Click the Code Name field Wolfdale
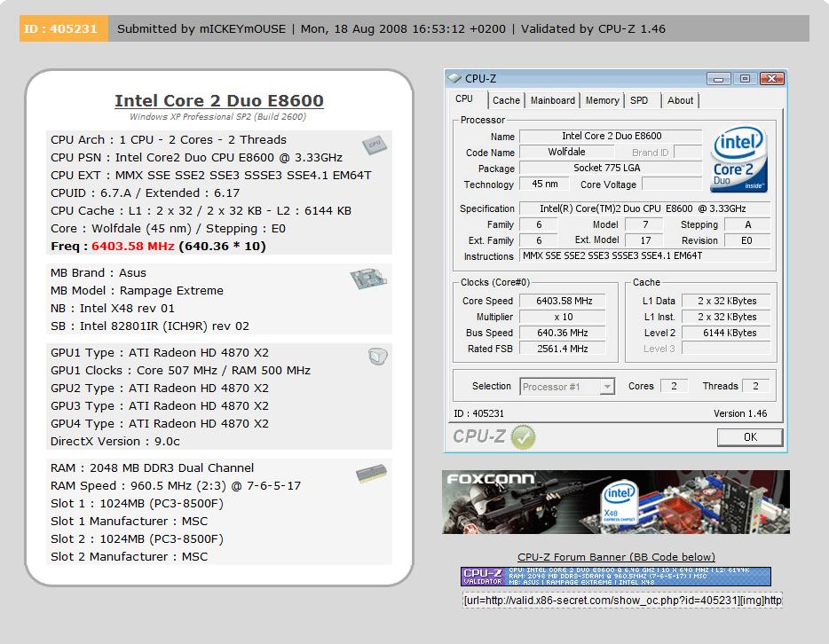829x644 pixels. click(566, 152)
